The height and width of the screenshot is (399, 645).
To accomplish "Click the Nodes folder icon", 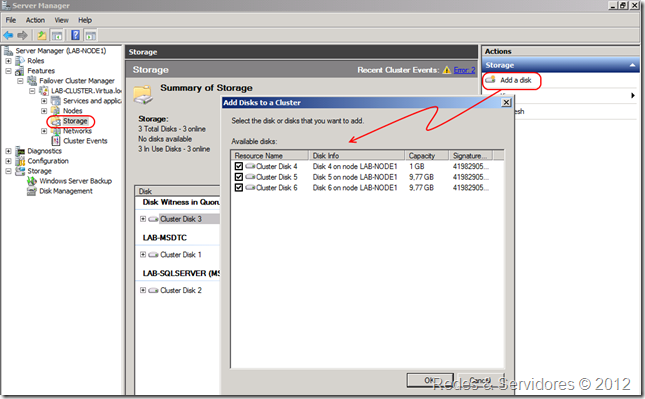I will pos(56,111).
